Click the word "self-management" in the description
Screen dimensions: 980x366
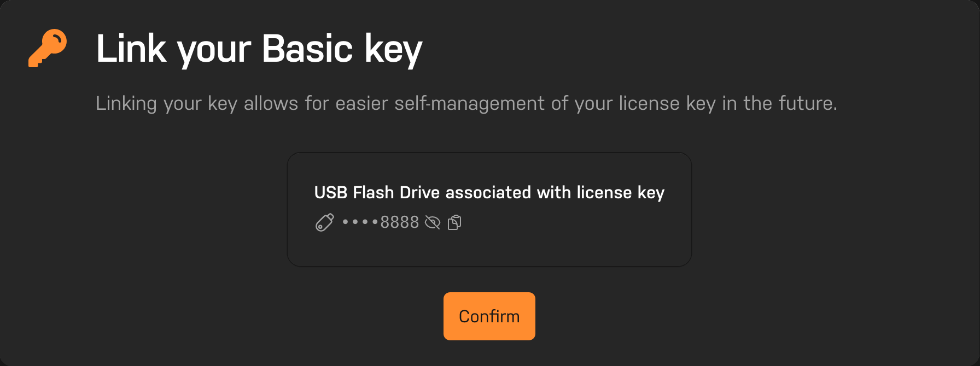click(469, 103)
